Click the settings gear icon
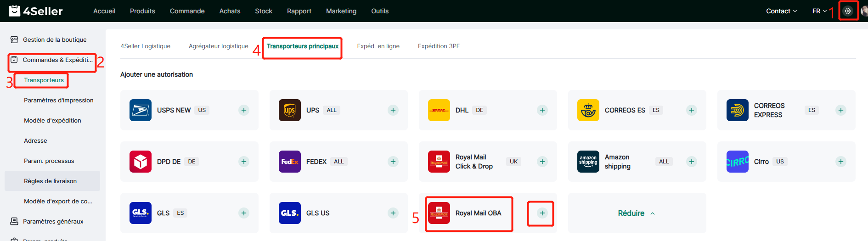 [848, 11]
